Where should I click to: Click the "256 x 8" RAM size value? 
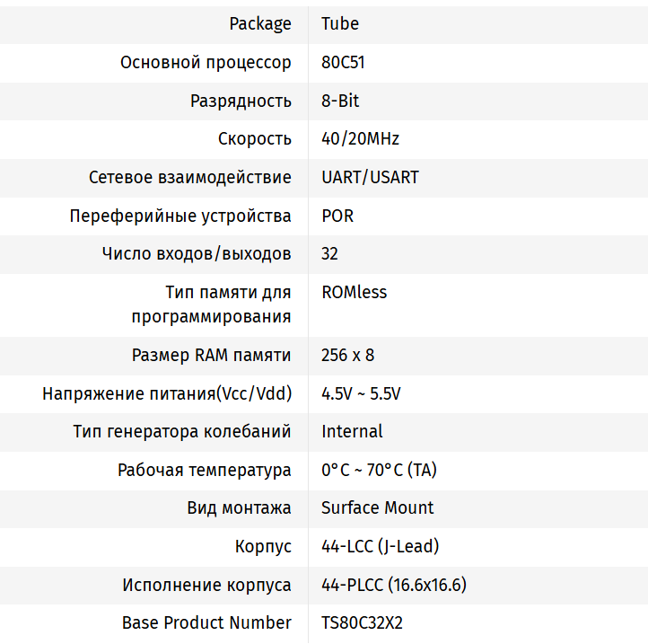(347, 355)
